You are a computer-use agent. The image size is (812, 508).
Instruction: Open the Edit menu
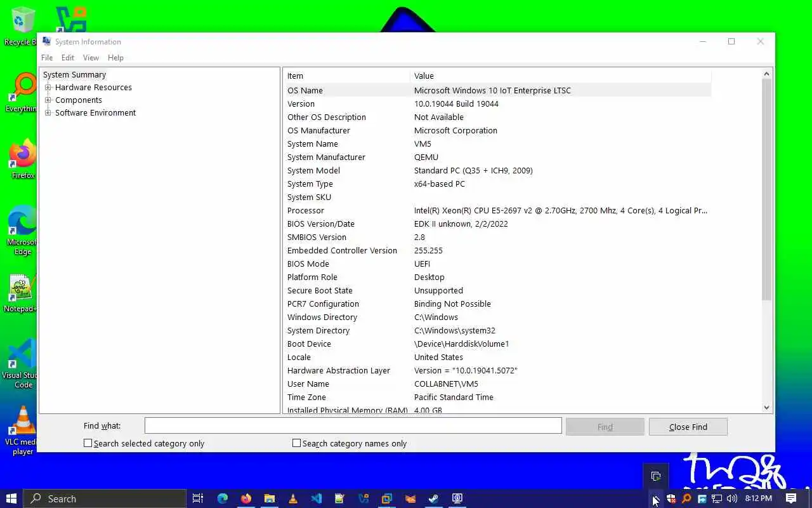click(68, 58)
